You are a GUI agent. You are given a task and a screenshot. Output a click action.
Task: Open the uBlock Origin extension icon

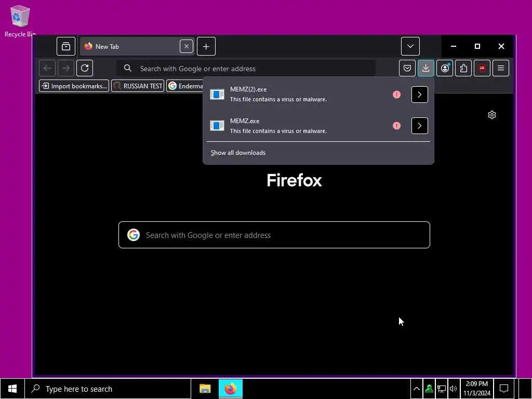coord(482,68)
